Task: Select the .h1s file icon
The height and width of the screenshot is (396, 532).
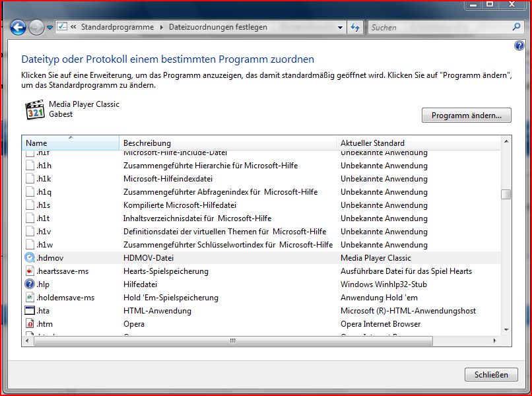Action: [30, 205]
